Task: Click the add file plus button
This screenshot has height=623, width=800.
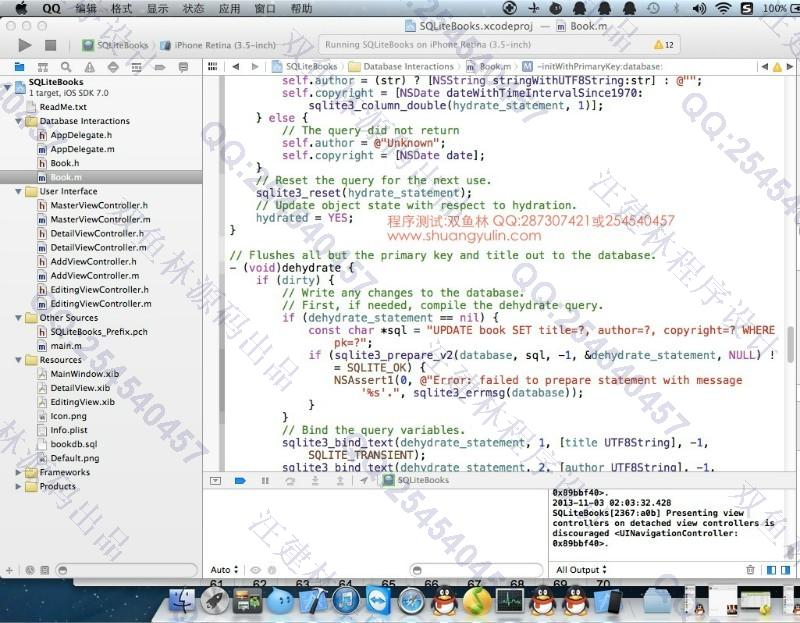Action: click(x=9, y=570)
